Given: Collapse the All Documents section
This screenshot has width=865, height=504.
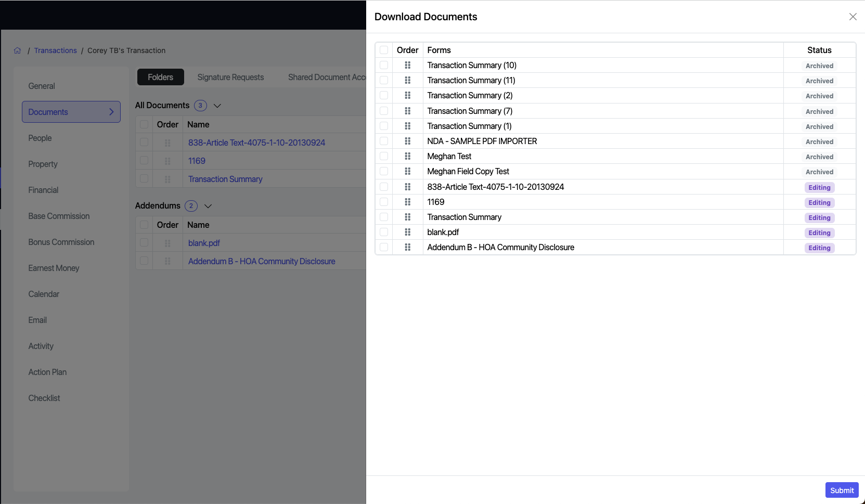Looking at the screenshot, I should (217, 106).
